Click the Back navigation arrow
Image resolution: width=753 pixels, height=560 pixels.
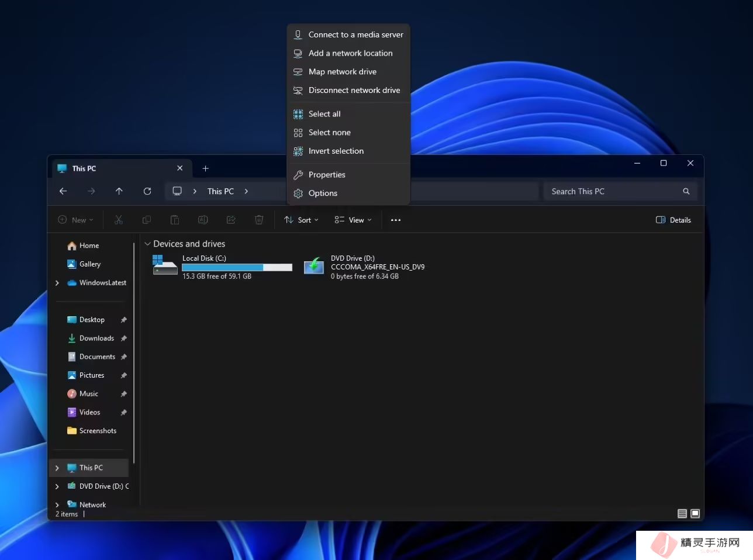tap(63, 191)
